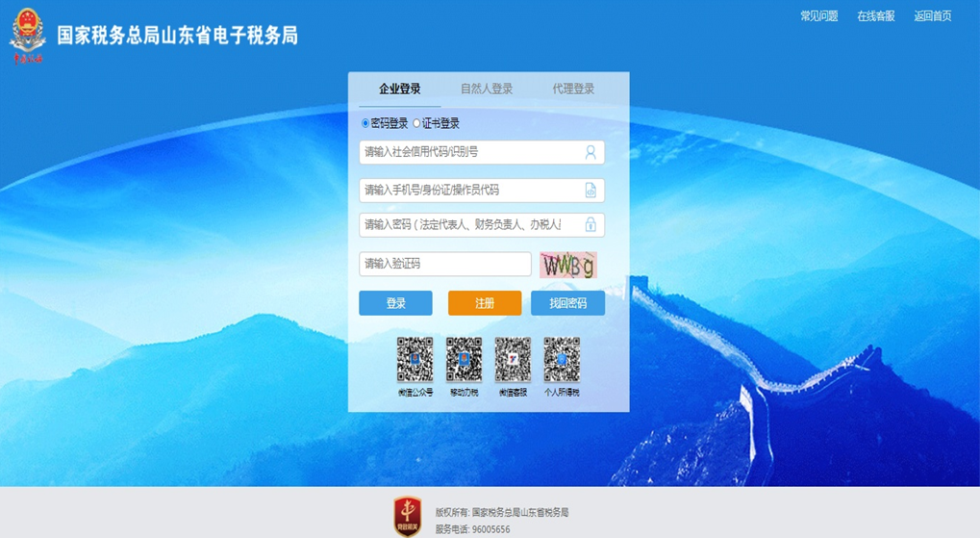Click the 服务电话: 96005656 text
Screen dimensions: 980x538
472,529
